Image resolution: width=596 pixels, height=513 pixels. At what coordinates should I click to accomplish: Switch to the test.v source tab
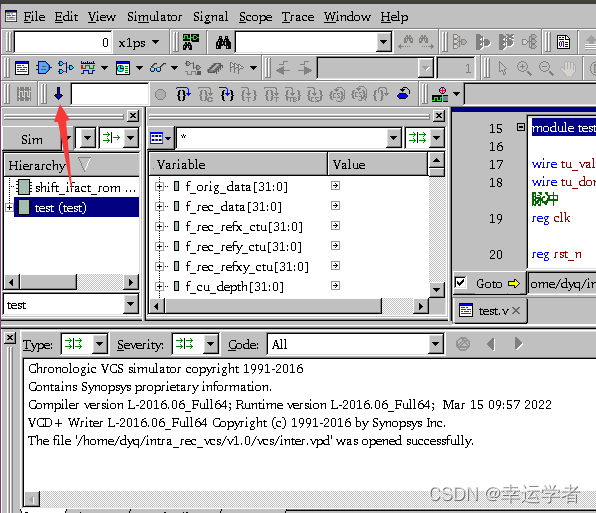489,311
